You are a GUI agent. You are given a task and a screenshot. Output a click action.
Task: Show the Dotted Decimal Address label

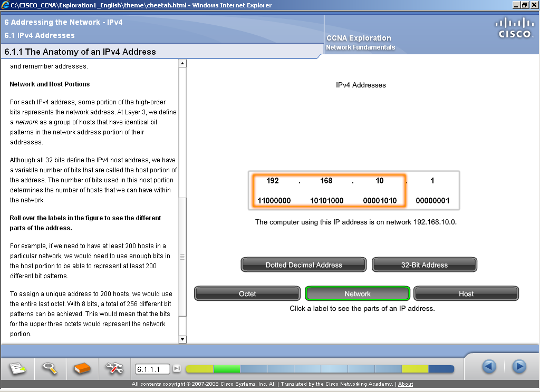(x=304, y=264)
